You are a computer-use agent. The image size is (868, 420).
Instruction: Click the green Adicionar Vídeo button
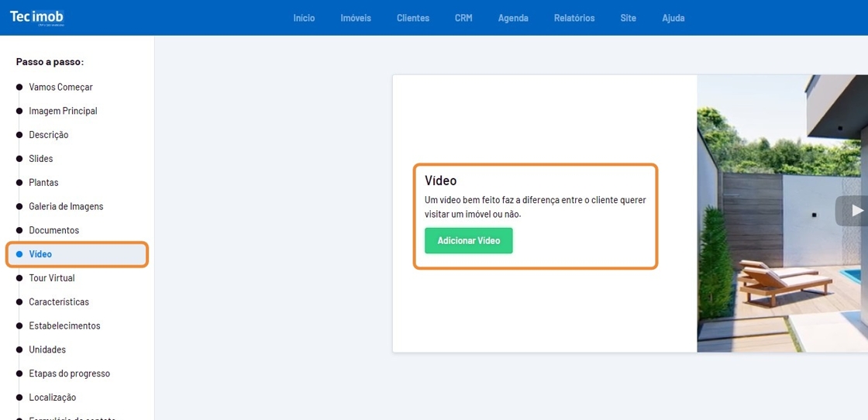(x=468, y=240)
